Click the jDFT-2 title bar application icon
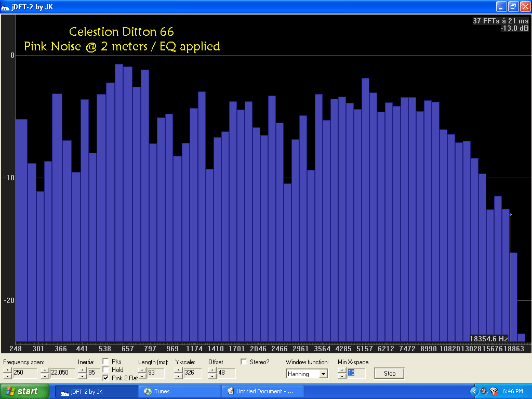This screenshot has width=532, height=399. click(5, 7)
